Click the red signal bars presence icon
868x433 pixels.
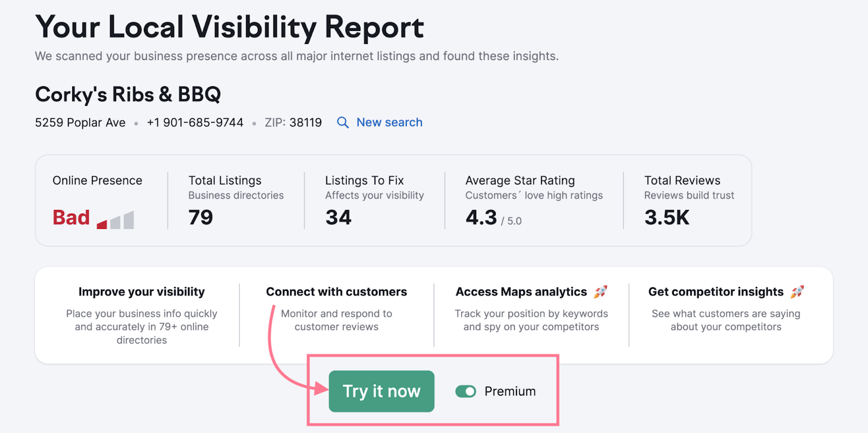tap(116, 220)
